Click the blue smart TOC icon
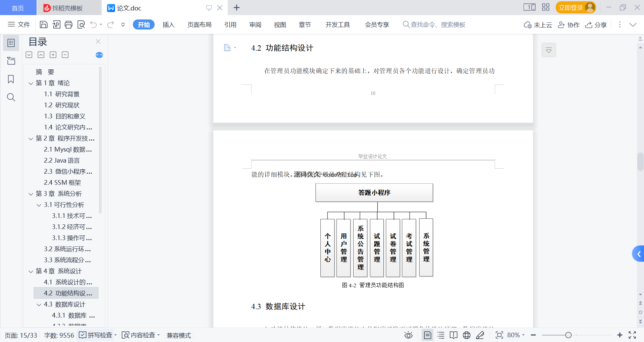This screenshot has width=644, height=342. tap(99, 55)
